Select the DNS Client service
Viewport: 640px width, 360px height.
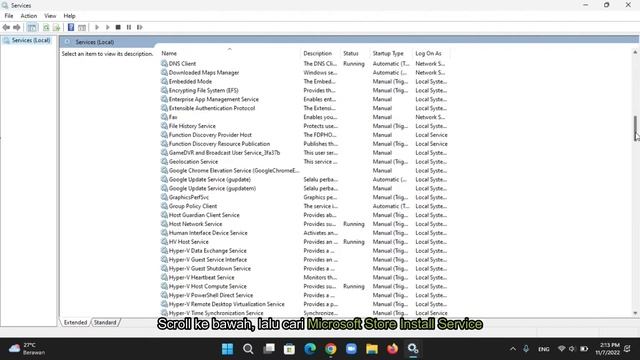304,64
